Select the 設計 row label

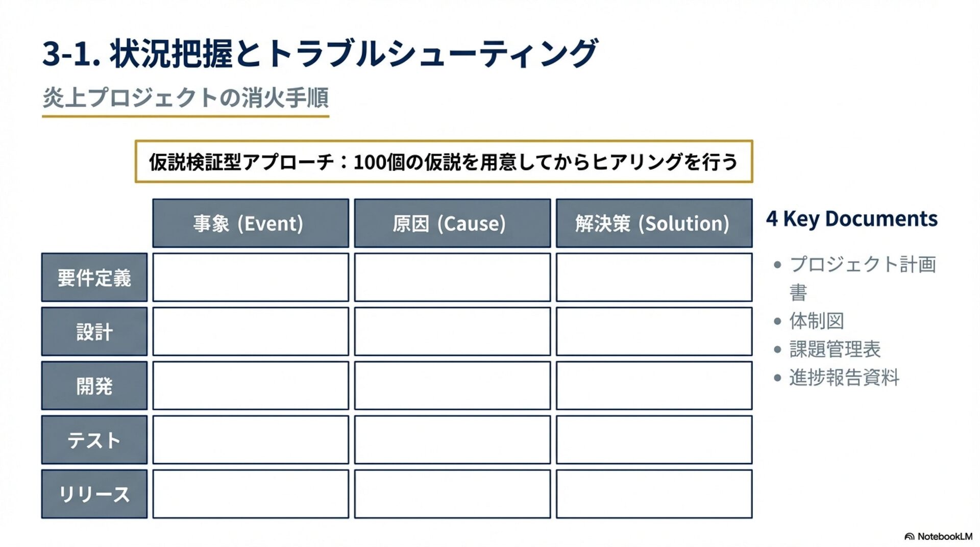click(94, 332)
